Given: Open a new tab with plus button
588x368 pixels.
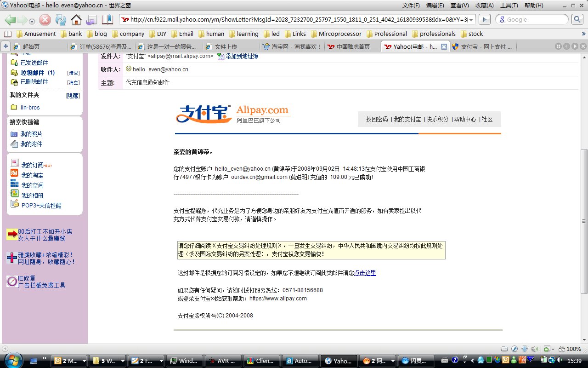Looking at the screenshot, I should 6,46.
